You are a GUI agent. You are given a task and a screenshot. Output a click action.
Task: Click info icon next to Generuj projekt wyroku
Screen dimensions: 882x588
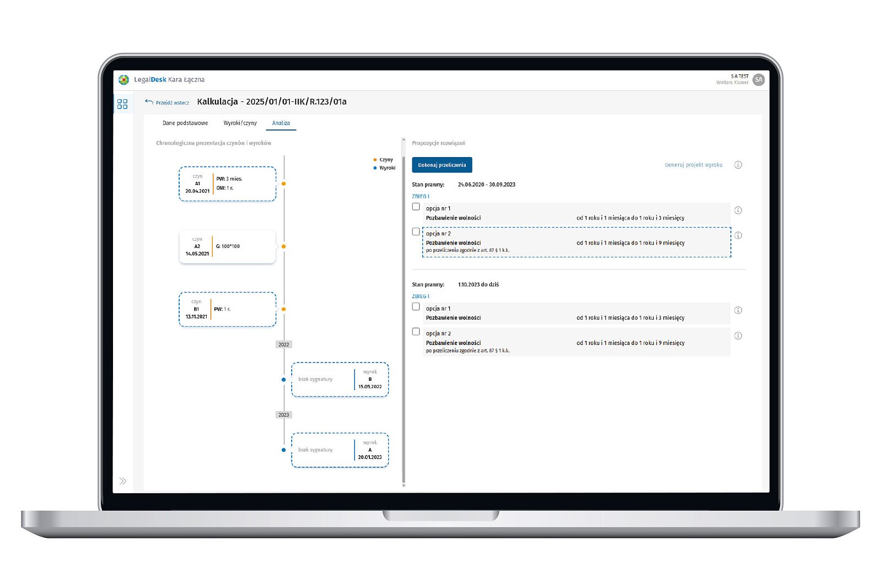point(738,165)
